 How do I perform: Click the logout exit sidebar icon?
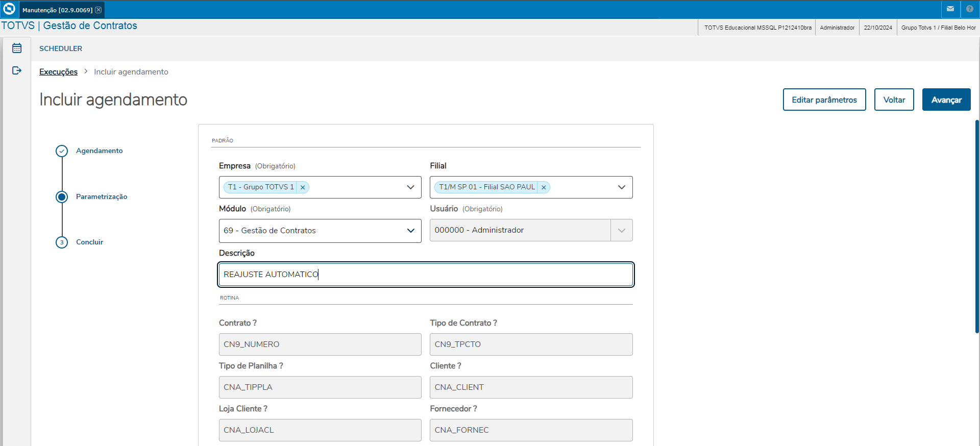pyautogui.click(x=17, y=70)
